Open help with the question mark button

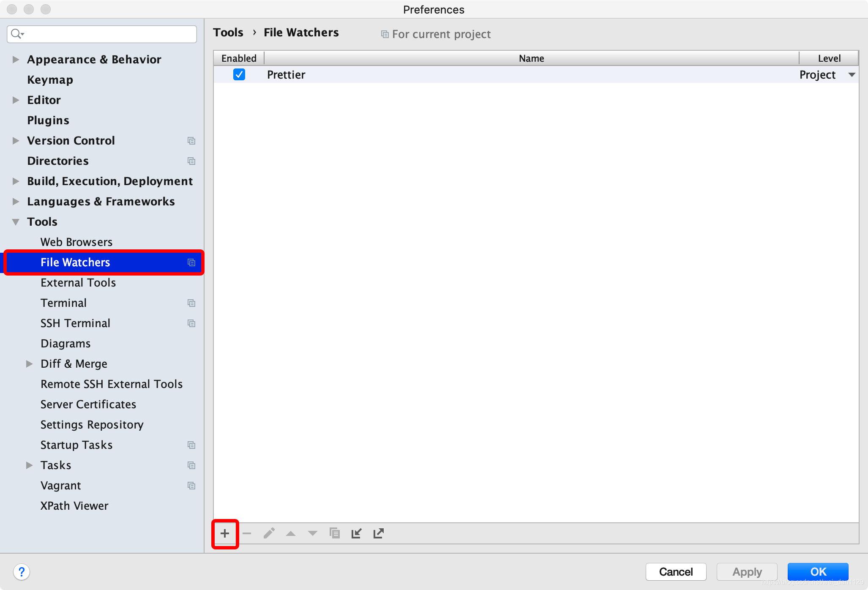click(22, 572)
